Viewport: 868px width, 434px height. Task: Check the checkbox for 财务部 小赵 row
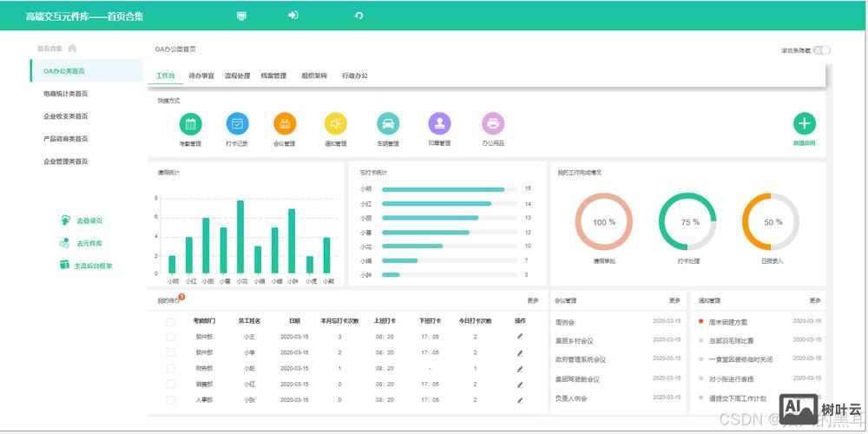170,368
